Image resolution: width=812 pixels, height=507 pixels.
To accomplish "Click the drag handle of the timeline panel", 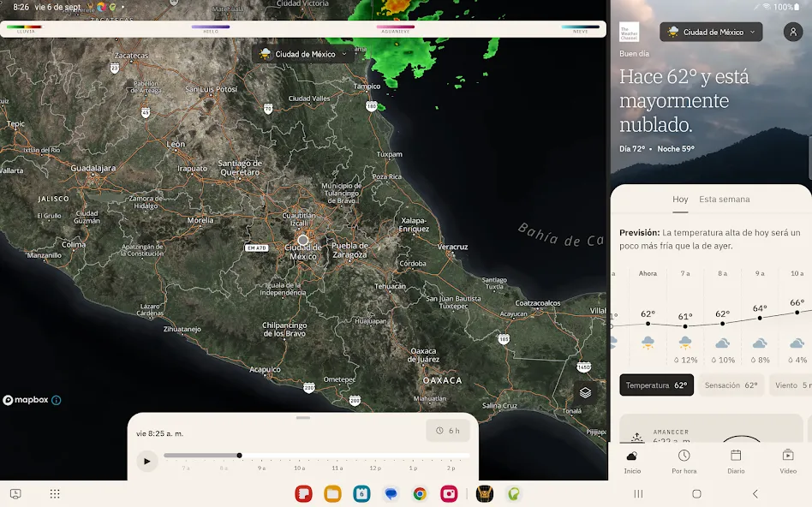I will tap(303, 417).
